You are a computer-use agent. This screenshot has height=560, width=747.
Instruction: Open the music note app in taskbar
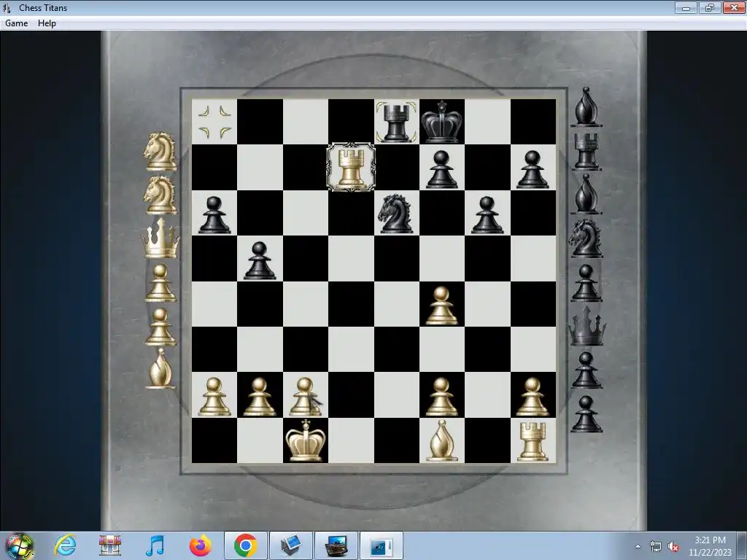coord(155,545)
